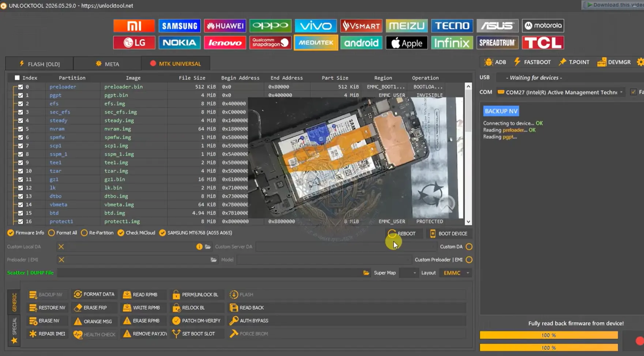644x356 pixels.
Task: Open the Vivo brand section
Action: pos(316,26)
